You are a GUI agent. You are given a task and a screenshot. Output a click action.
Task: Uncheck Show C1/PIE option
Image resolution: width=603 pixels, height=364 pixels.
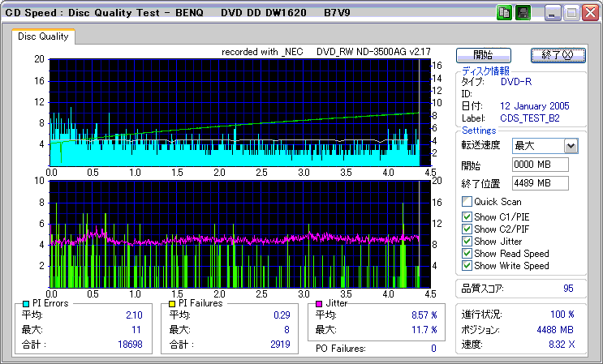[467, 216]
